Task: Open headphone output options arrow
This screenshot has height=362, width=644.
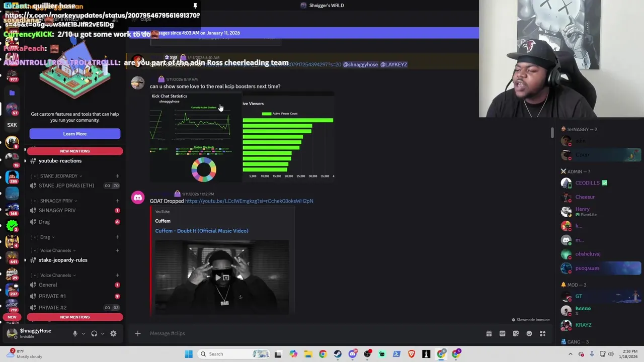Action: (x=103, y=333)
